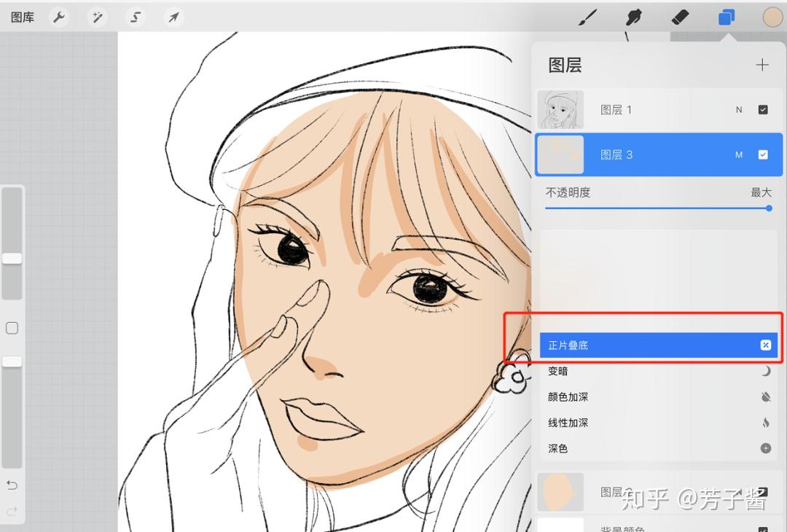Add a new layer with plus
The width and height of the screenshot is (787, 532).
click(762, 65)
